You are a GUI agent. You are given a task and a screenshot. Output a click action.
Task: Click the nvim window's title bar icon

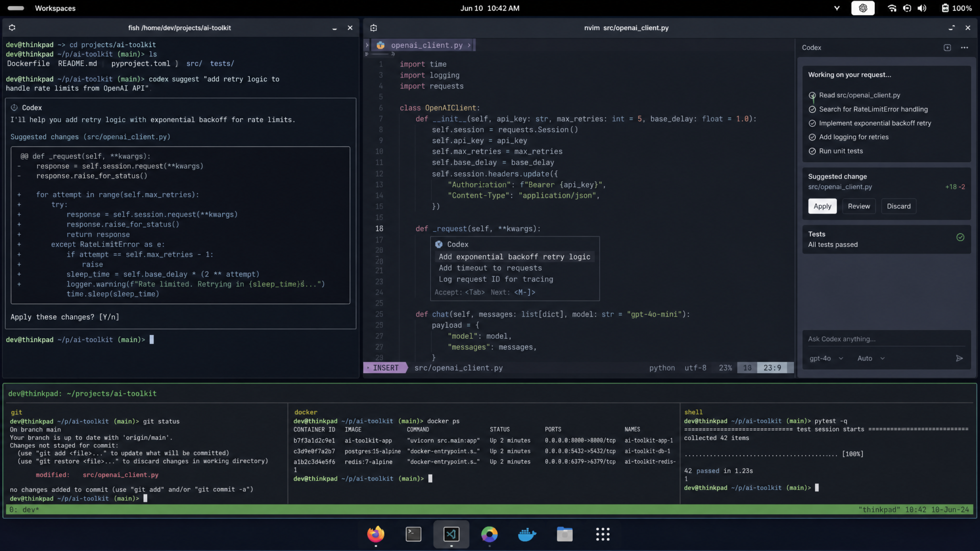point(374,28)
